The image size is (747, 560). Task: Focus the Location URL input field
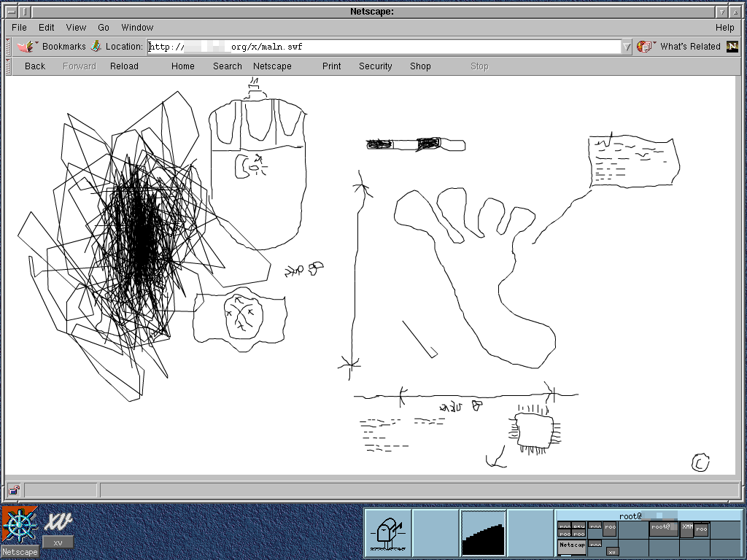click(384, 47)
